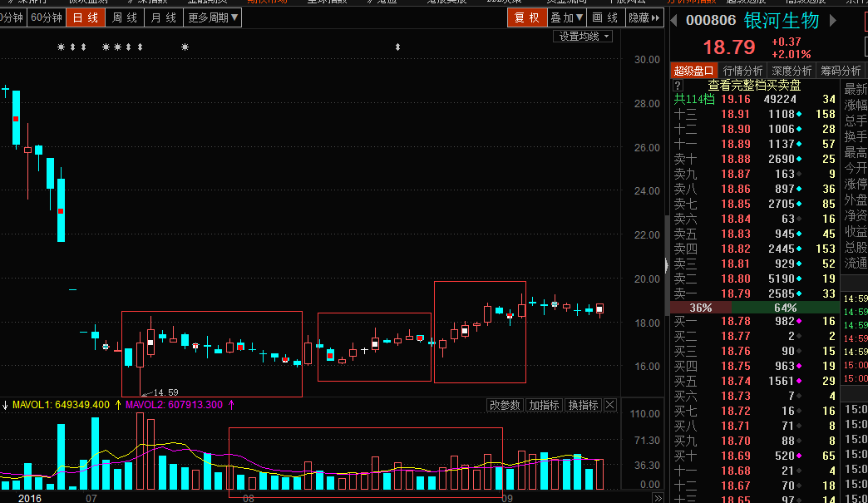The width and height of the screenshot is (868, 503).
Task: Click the isolated up-down event marker above August candles
Action: click(397, 47)
